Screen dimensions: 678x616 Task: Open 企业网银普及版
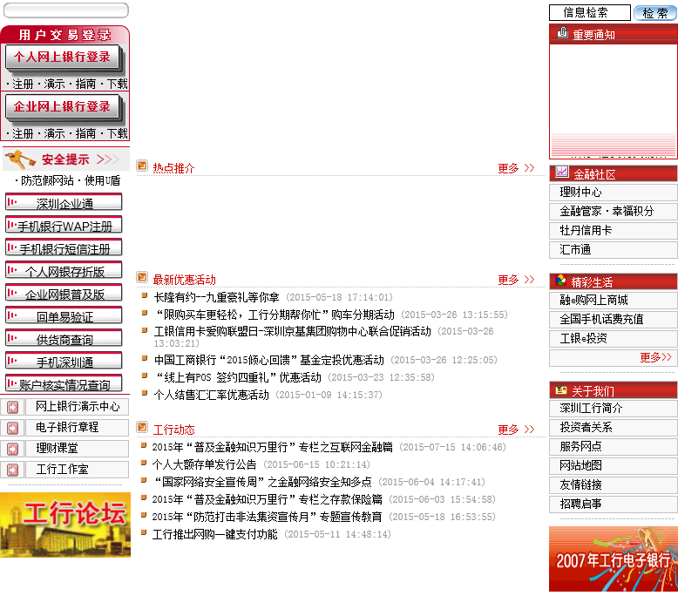[x=64, y=292]
